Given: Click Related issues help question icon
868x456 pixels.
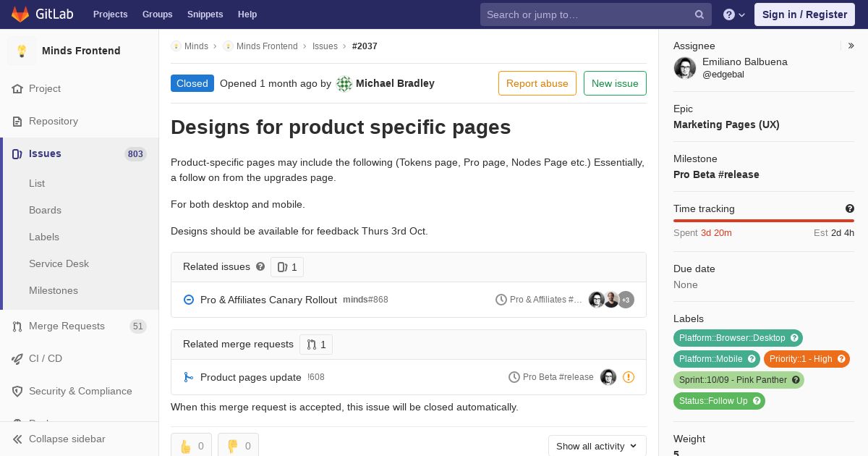Looking at the screenshot, I should tap(260, 266).
